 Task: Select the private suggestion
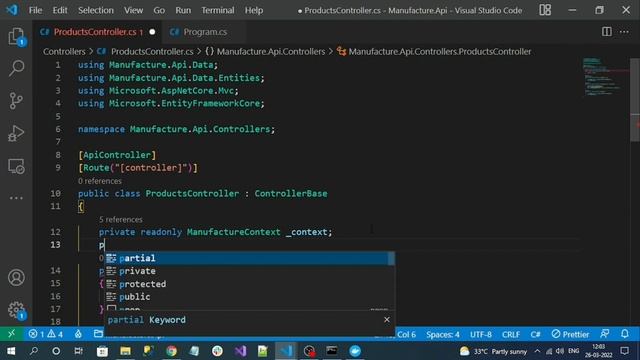250,271
